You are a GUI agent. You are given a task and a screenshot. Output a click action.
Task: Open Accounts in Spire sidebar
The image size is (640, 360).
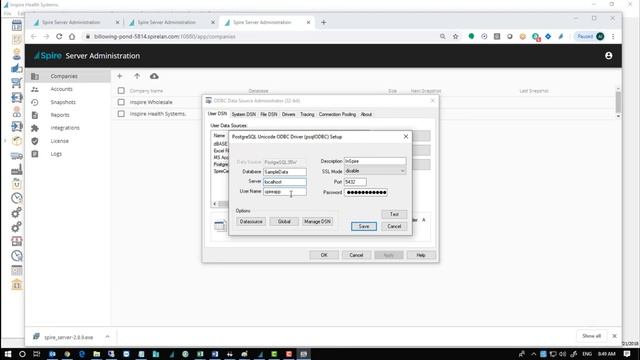[x=61, y=89]
